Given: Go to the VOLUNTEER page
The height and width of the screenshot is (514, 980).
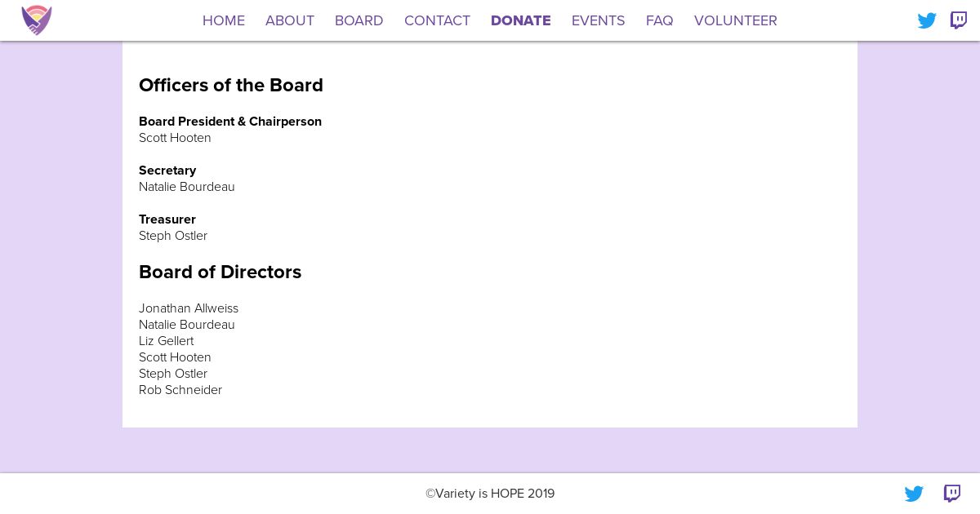Looking at the screenshot, I should pyautogui.click(x=736, y=20).
